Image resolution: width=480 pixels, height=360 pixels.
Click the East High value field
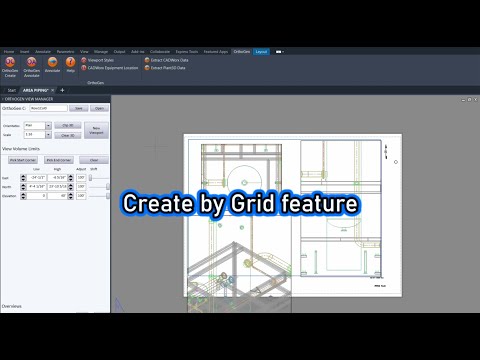click(x=57, y=178)
